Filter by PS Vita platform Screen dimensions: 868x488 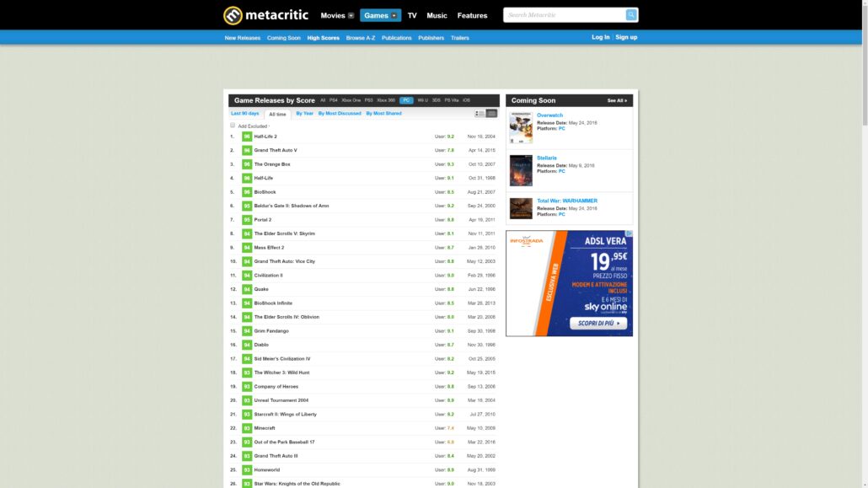click(x=452, y=100)
